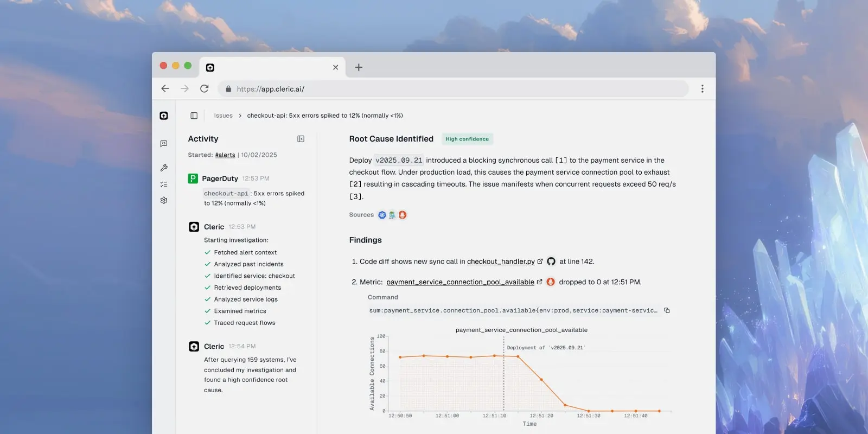Open the checklist tasks icon in sidebar
The image size is (868, 434).
pyautogui.click(x=164, y=184)
